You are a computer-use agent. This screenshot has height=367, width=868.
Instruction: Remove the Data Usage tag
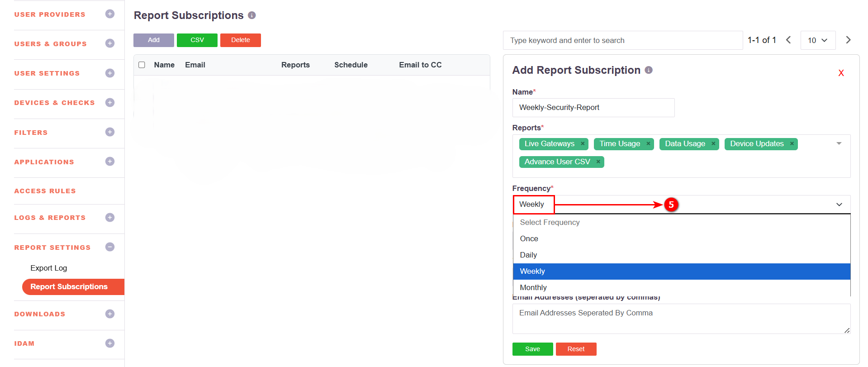713,144
